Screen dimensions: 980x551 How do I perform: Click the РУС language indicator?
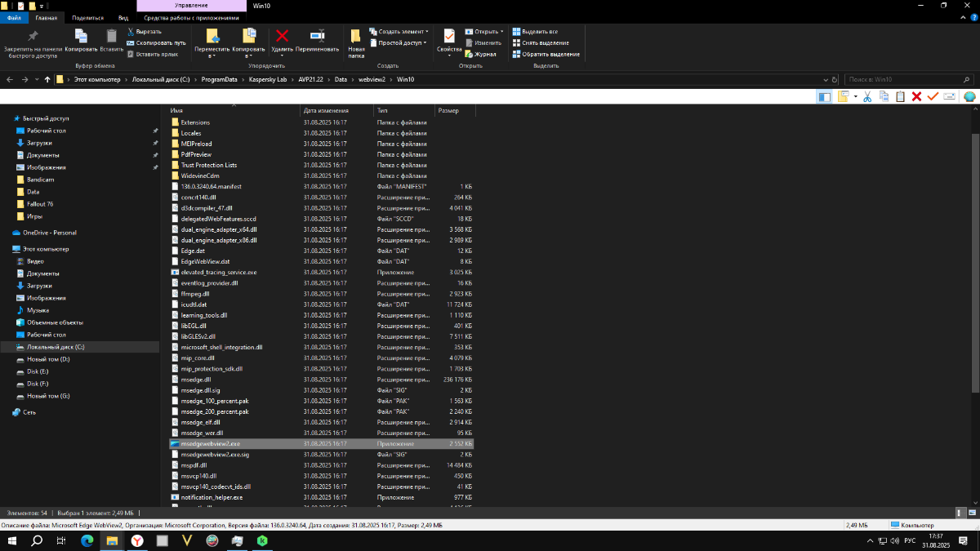909,541
